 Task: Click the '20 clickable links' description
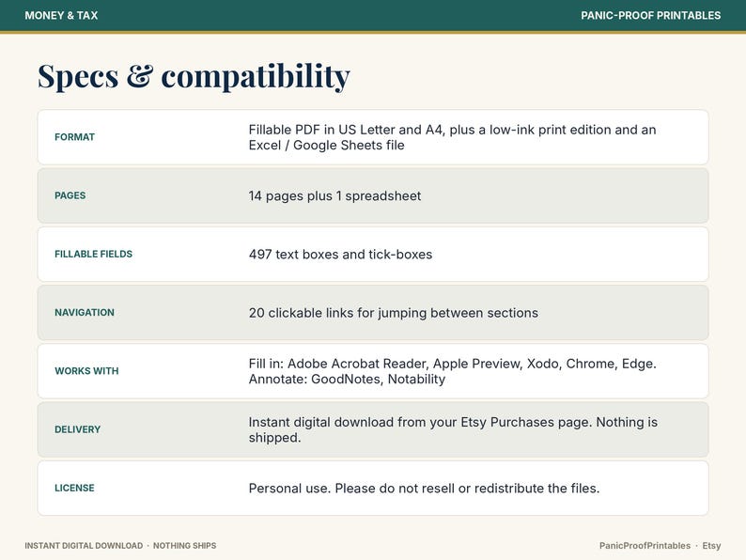click(x=394, y=313)
